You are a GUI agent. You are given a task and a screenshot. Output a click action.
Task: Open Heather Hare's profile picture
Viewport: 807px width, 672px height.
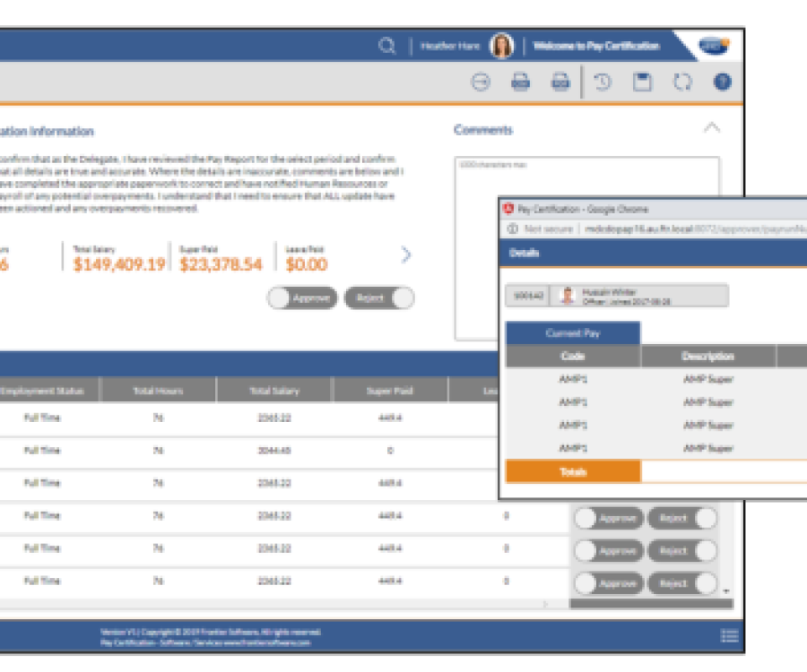click(500, 45)
